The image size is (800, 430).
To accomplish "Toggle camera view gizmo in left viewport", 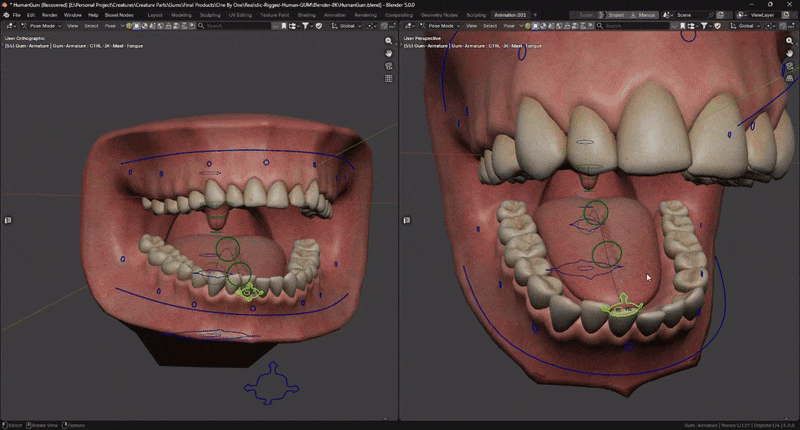I will tap(389, 66).
